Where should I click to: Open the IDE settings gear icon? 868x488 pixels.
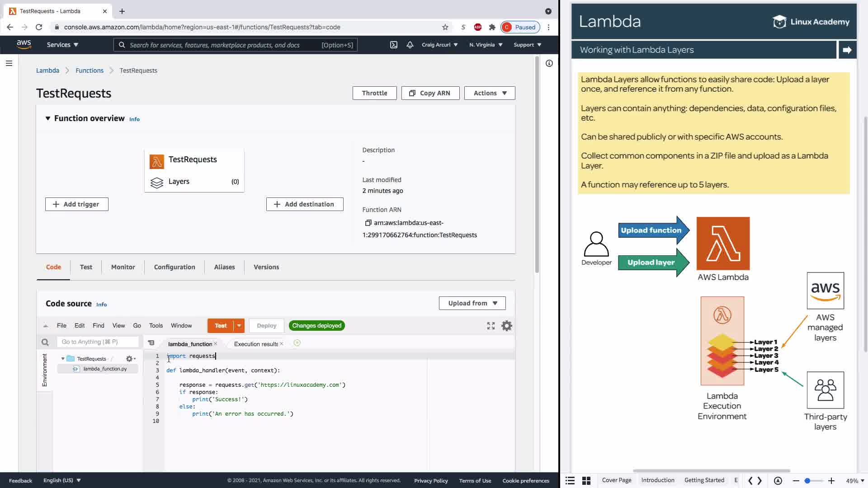pos(506,326)
